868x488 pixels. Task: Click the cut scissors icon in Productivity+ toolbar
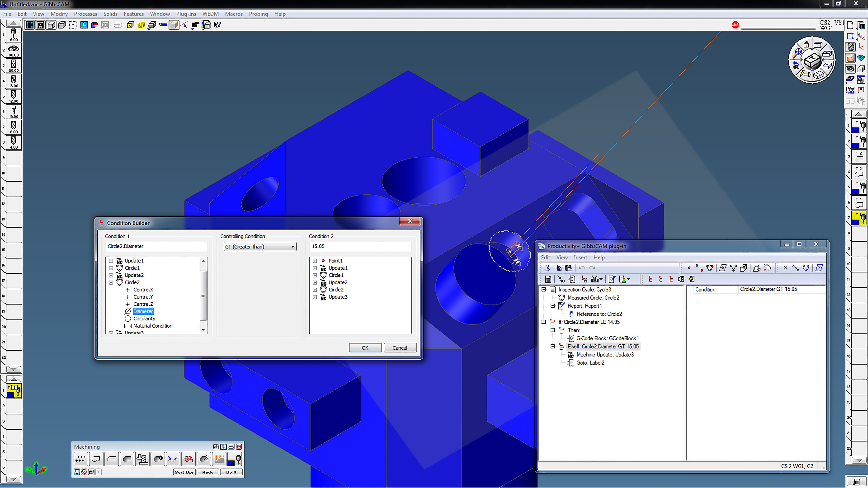[548, 268]
